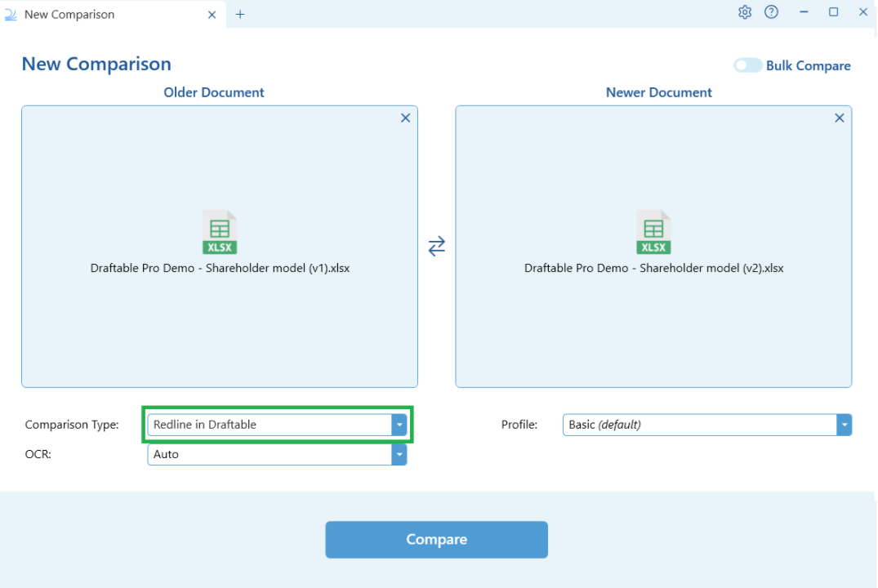Remove the newer document v2 file
Screen dimensions: 878x588
[x=840, y=118]
